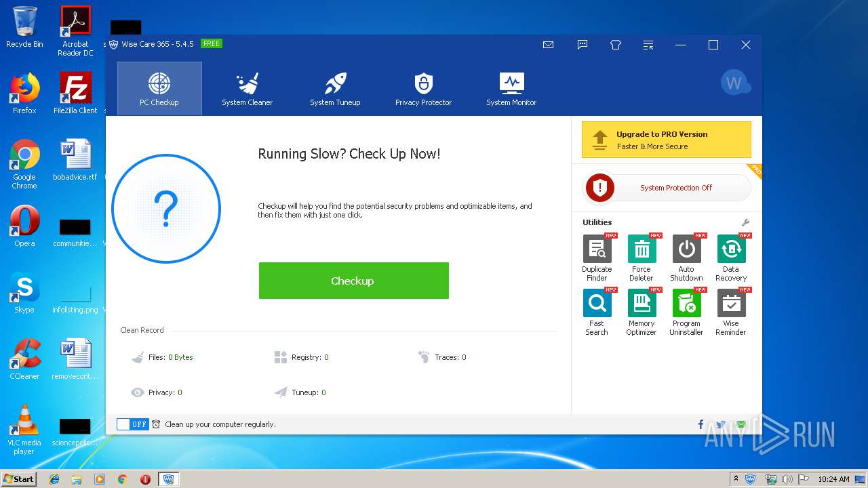The image size is (868, 488).
Task: Open the Windows Start menu
Action: coord(18,479)
